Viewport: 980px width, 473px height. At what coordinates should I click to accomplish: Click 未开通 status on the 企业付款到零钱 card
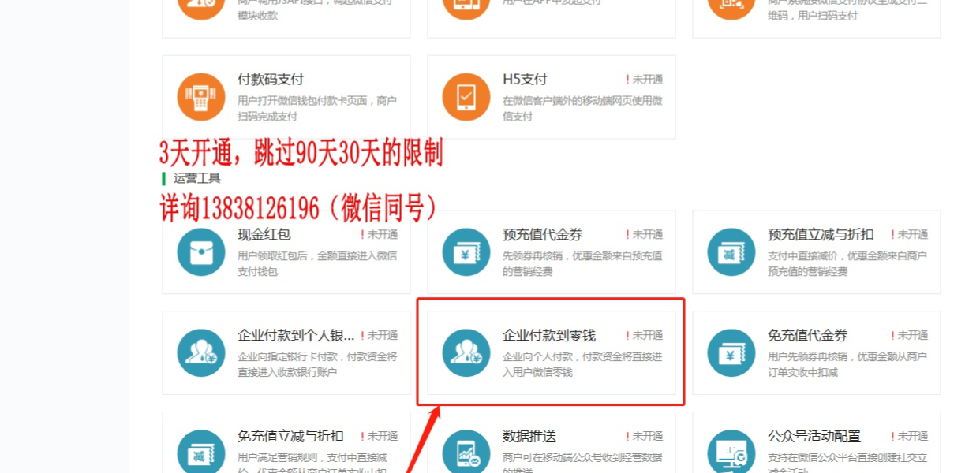tap(644, 336)
